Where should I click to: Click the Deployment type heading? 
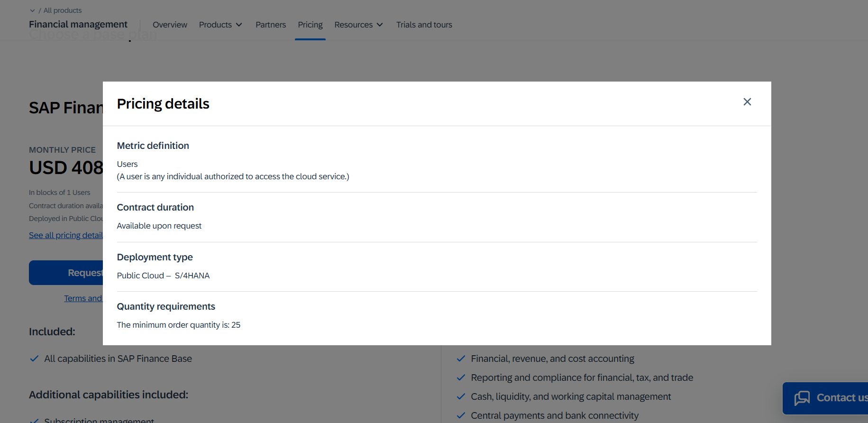pos(155,257)
